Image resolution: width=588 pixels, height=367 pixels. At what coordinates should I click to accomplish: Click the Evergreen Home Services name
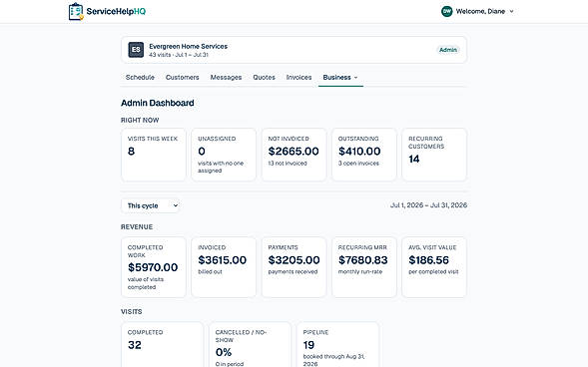[x=189, y=47]
